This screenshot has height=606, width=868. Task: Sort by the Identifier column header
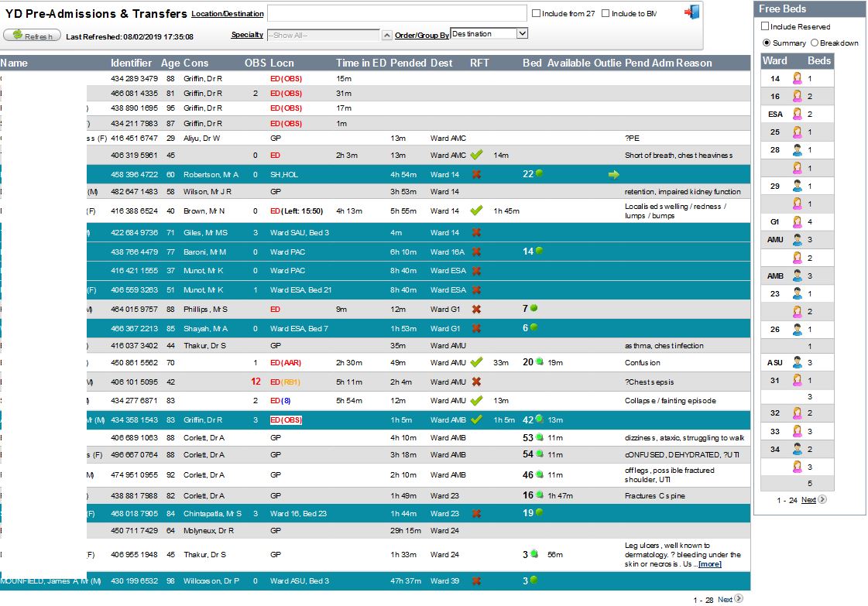tap(131, 63)
